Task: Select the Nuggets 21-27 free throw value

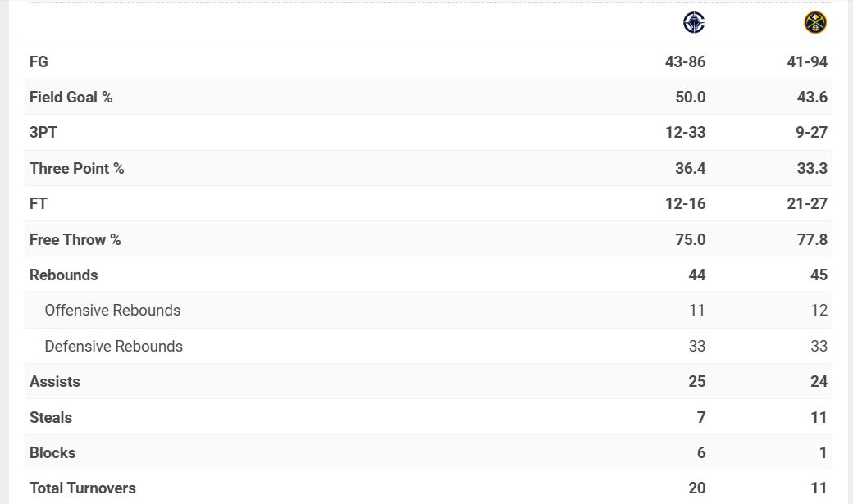Action: (807, 203)
